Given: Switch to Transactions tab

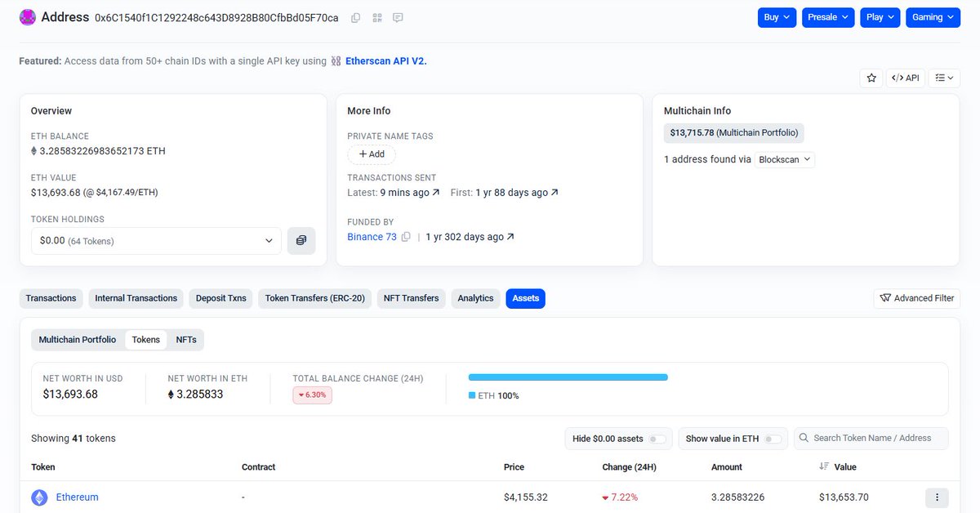Looking at the screenshot, I should [51, 298].
